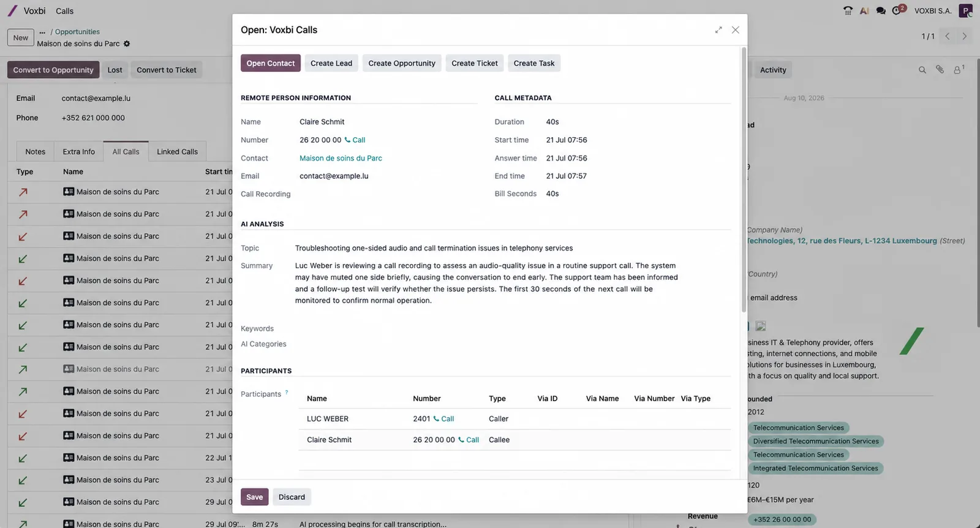This screenshot has width=980, height=528.
Task: Open the chatter attachments paperclip
Action: [x=940, y=70]
